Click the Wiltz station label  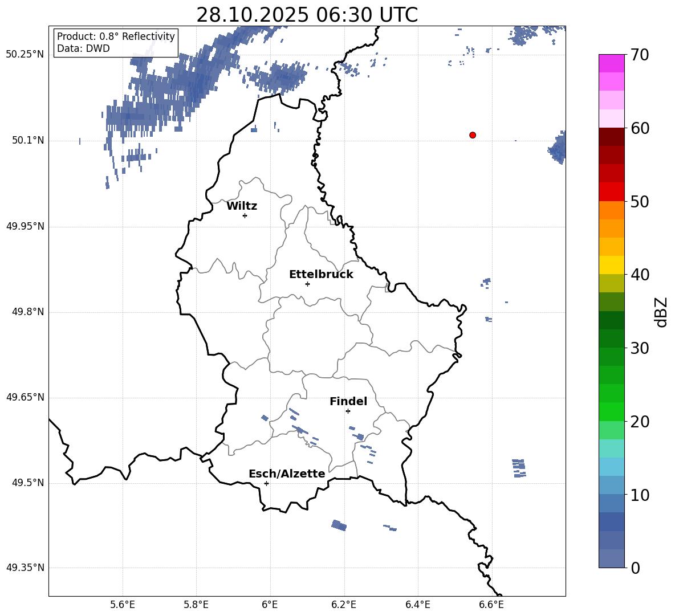242,206
